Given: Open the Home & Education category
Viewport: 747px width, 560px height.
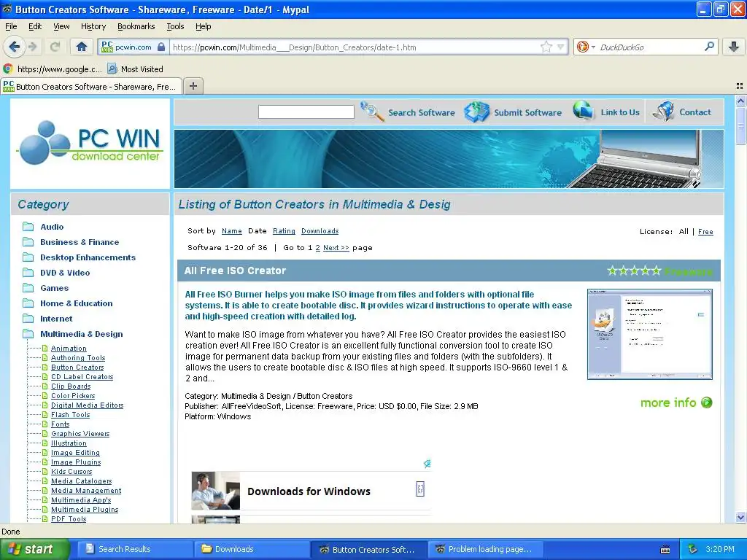Looking at the screenshot, I should point(76,303).
